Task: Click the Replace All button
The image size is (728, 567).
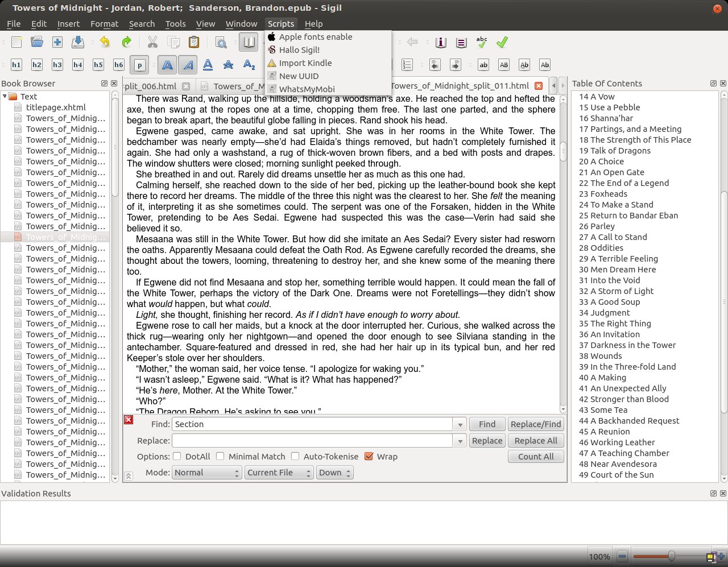Action: tap(536, 441)
